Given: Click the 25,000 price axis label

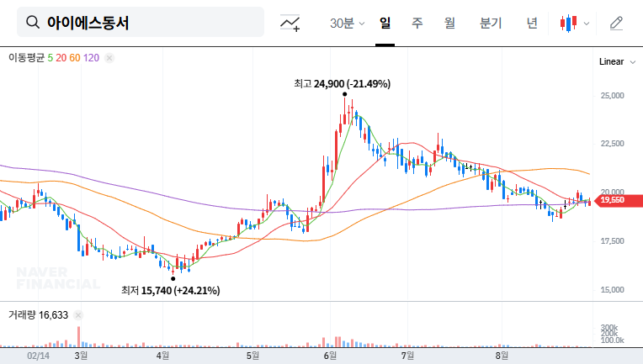Looking at the screenshot, I should pyautogui.click(x=612, y=96).
